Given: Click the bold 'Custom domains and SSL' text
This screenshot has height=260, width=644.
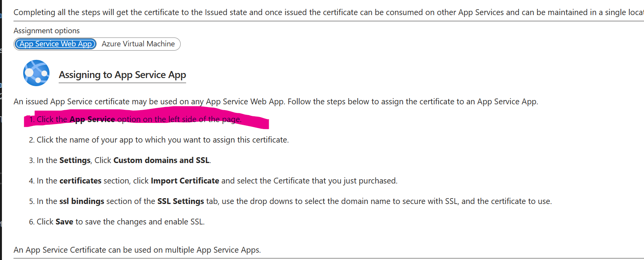Looking at the screenshot, I should [161, 160].
